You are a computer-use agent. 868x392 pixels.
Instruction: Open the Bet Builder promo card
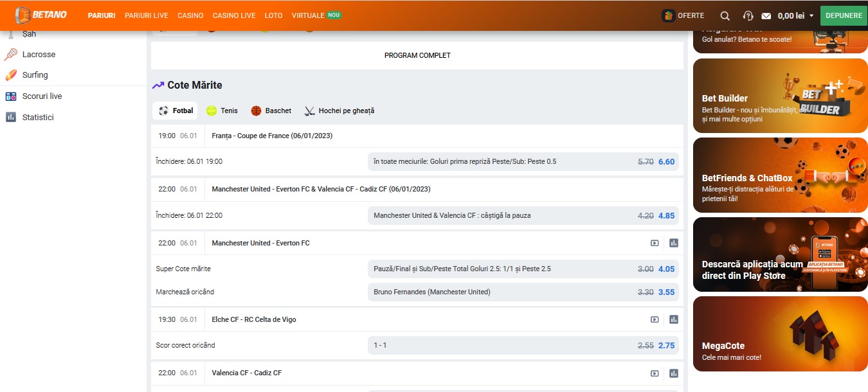pos(781,96)
